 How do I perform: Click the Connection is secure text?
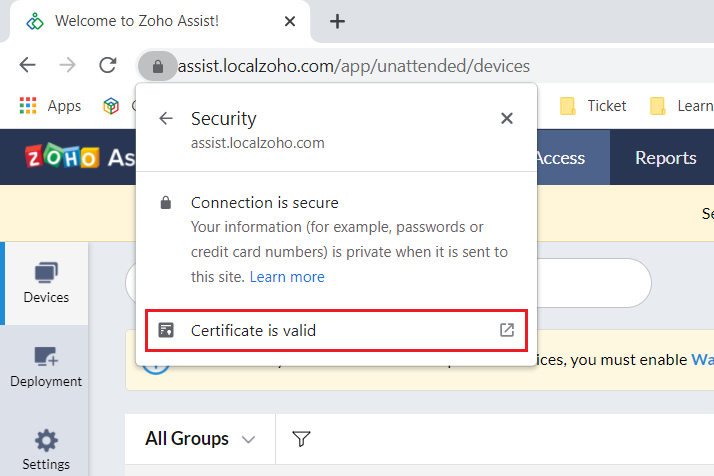(x=265, y=203)
